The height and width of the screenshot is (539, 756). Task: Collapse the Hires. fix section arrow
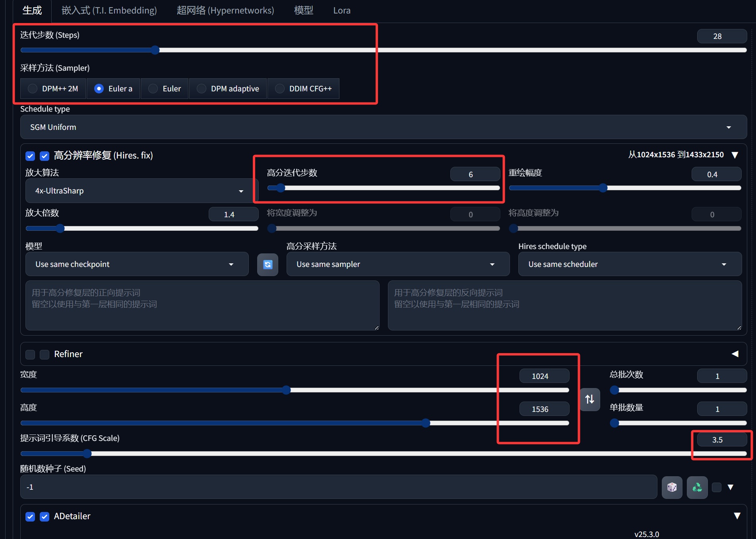(735, 155)
